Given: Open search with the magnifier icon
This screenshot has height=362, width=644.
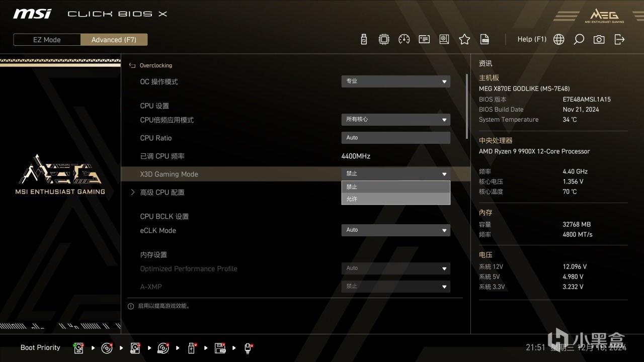Looking at the screenshot, I should (x=579, y=39).
